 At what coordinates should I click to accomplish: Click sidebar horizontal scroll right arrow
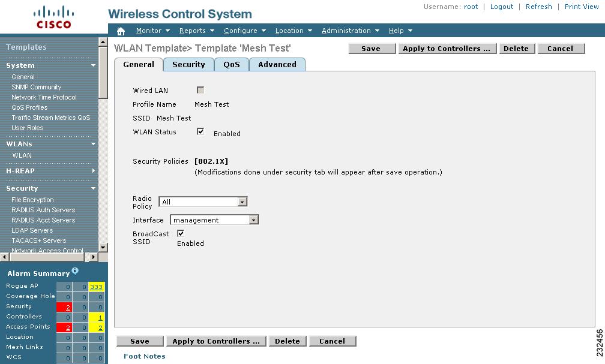[94, 257]
